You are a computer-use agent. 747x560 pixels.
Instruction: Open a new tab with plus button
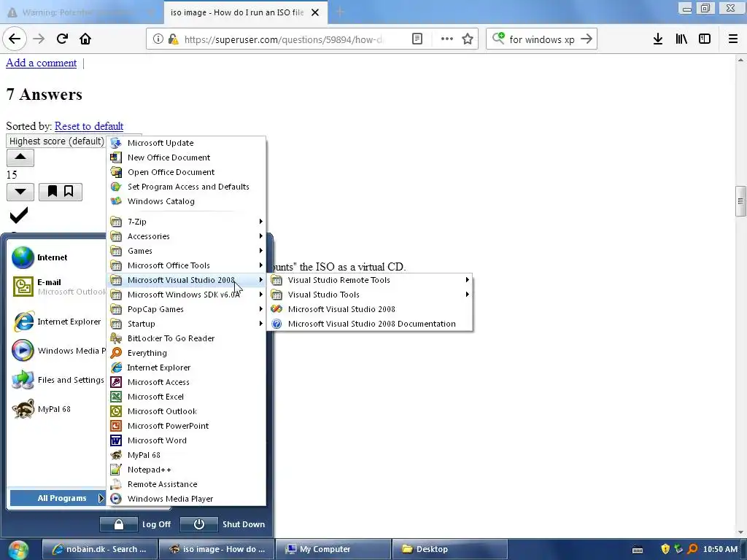[x=340, y=12]
